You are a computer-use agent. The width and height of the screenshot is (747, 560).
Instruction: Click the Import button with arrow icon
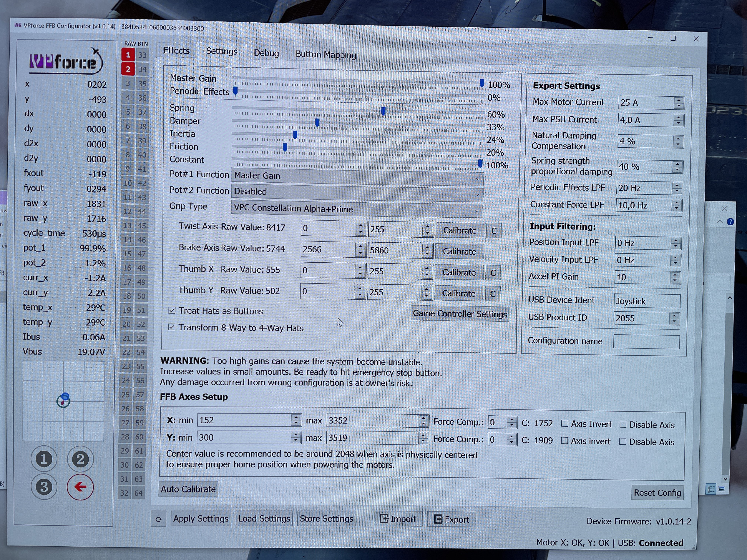(398, 519)
